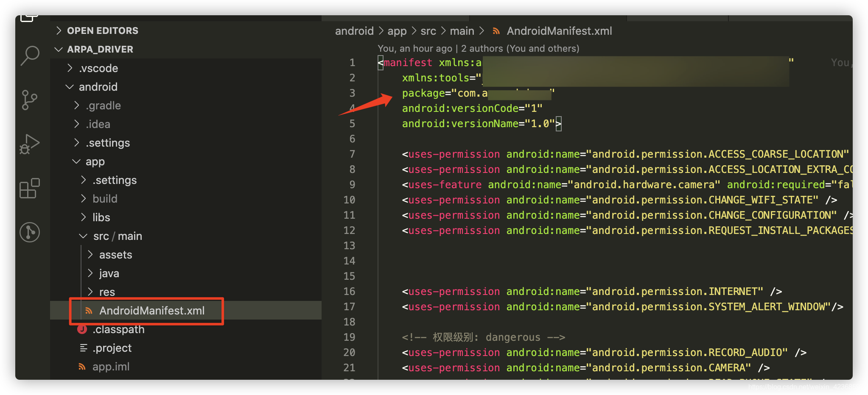Screen dimensions: 868x395
Task: Click the CAMERA permission on line 21
Action: click(x=586, y=368)
